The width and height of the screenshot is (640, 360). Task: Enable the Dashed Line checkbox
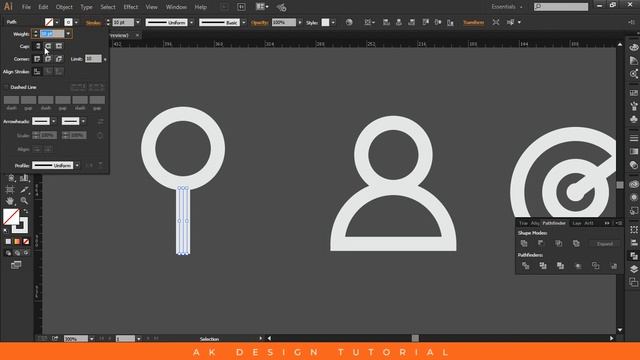pos(6,87)
